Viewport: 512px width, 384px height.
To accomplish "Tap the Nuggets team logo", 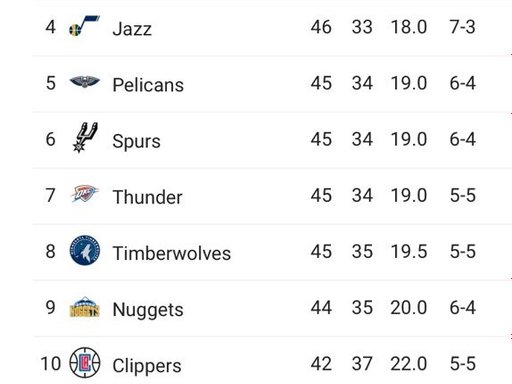I will 85,307.
